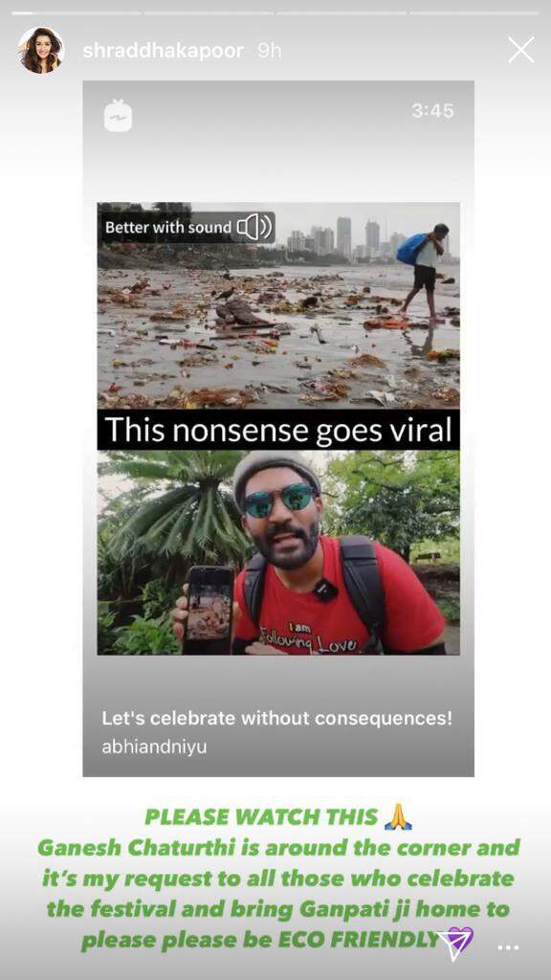Toggle sound via the speaker icon
This screenshot has width=551, height=980.
coord(255,227)
